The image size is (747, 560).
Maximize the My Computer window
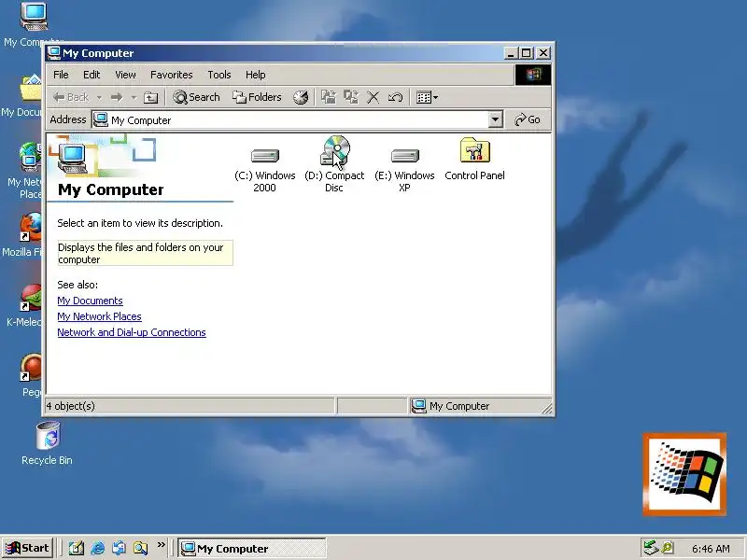526,53
